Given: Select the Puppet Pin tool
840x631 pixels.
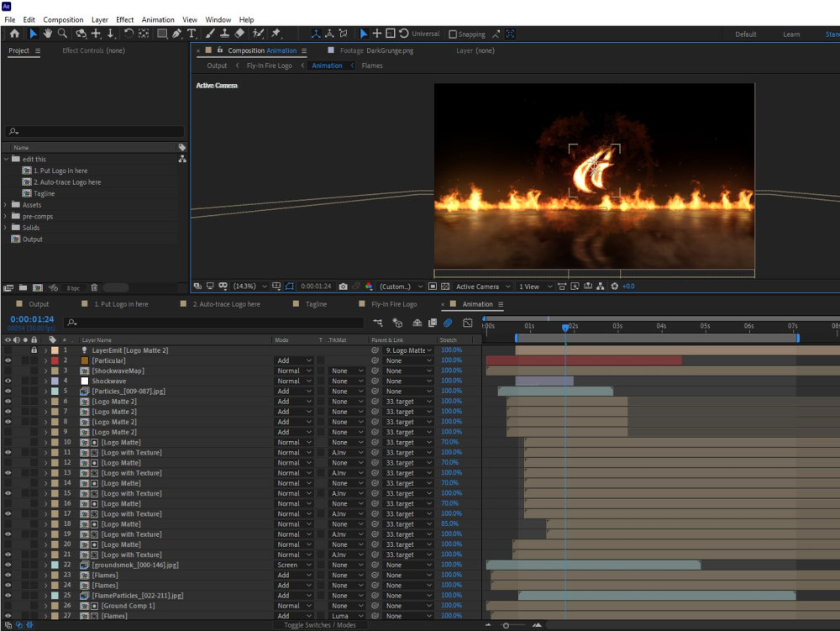Looking at the screenshot, I should pyautogui.click(x=276, y=34).
